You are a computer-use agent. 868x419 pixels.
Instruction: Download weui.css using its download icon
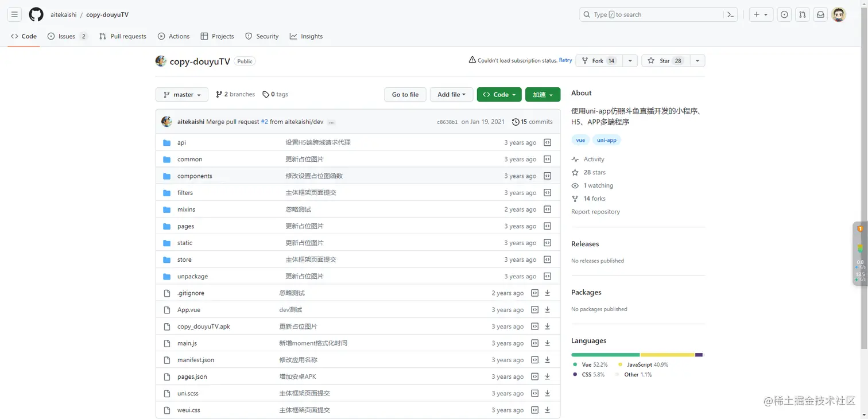(x=548, y=410)
